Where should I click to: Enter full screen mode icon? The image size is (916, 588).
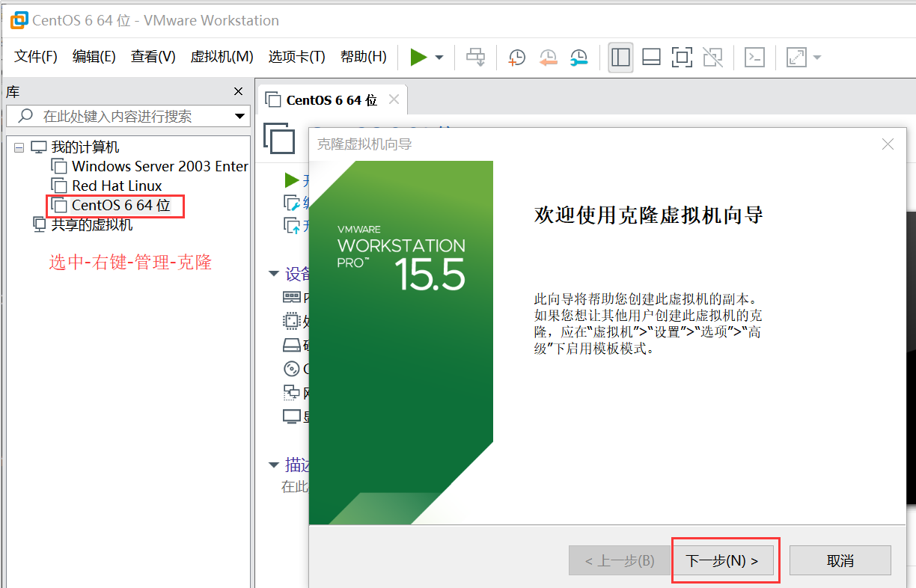(681, 58)
